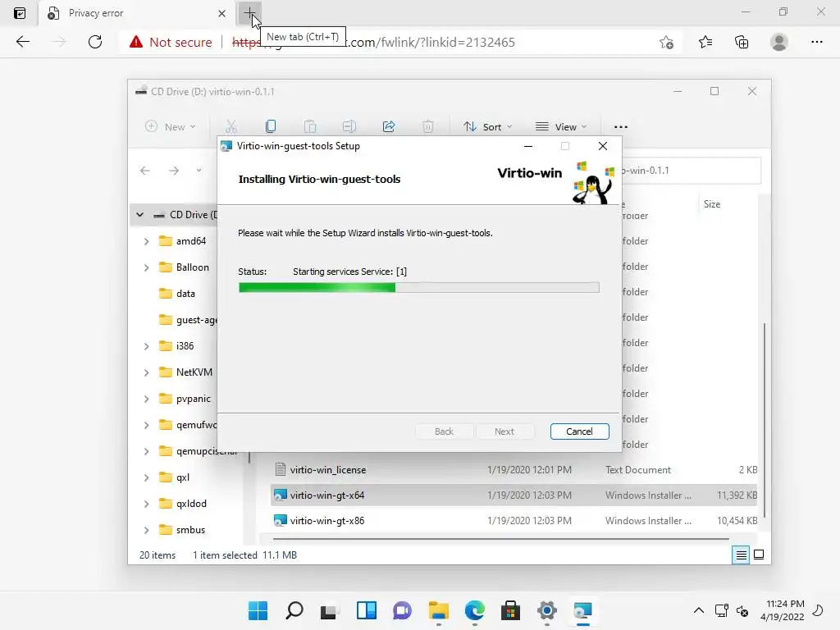Open browser Collections icon
Image resolution: width=840 pixels, height=630 pixels.
(742, 42)
